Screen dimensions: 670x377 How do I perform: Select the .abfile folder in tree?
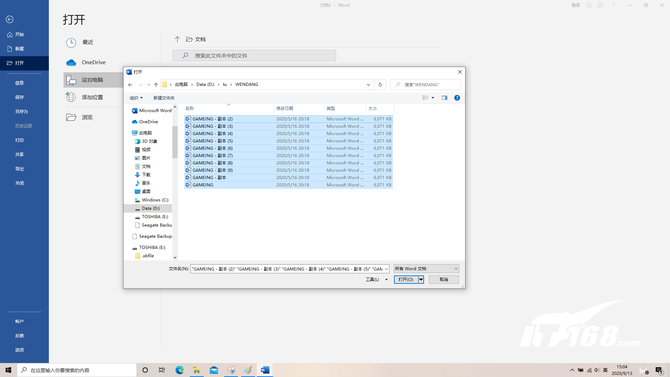pos(144,256)
